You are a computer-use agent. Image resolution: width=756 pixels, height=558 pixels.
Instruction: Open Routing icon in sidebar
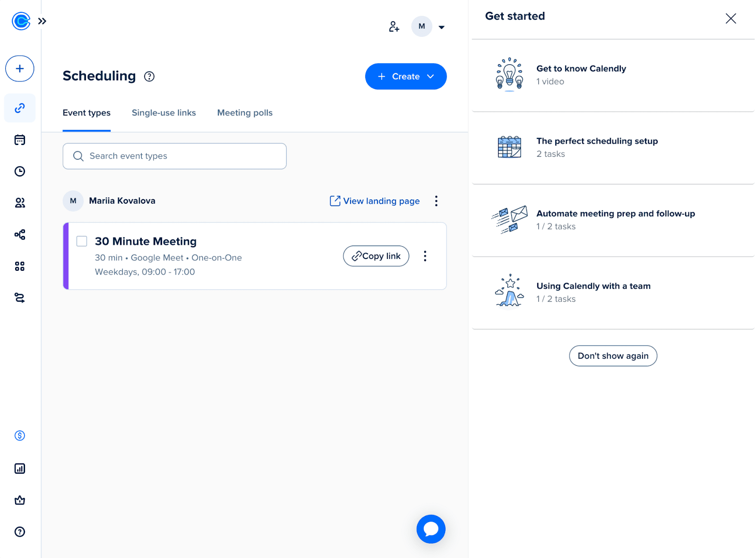pos(20,298)
